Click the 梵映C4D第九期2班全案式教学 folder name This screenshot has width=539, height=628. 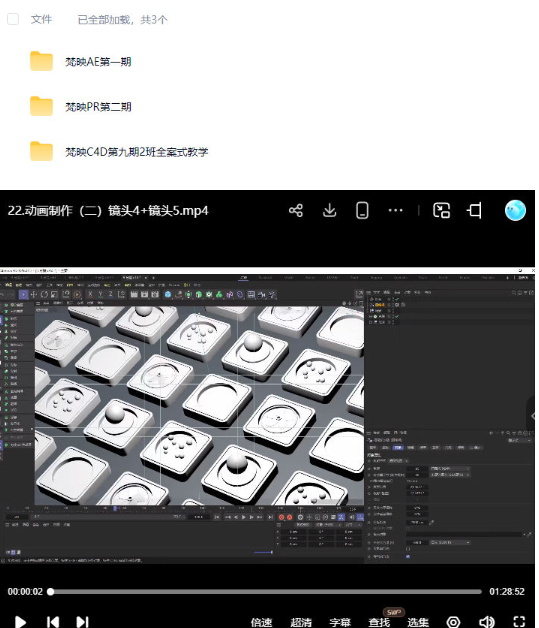pyautogui.click(x=137, y=152)
